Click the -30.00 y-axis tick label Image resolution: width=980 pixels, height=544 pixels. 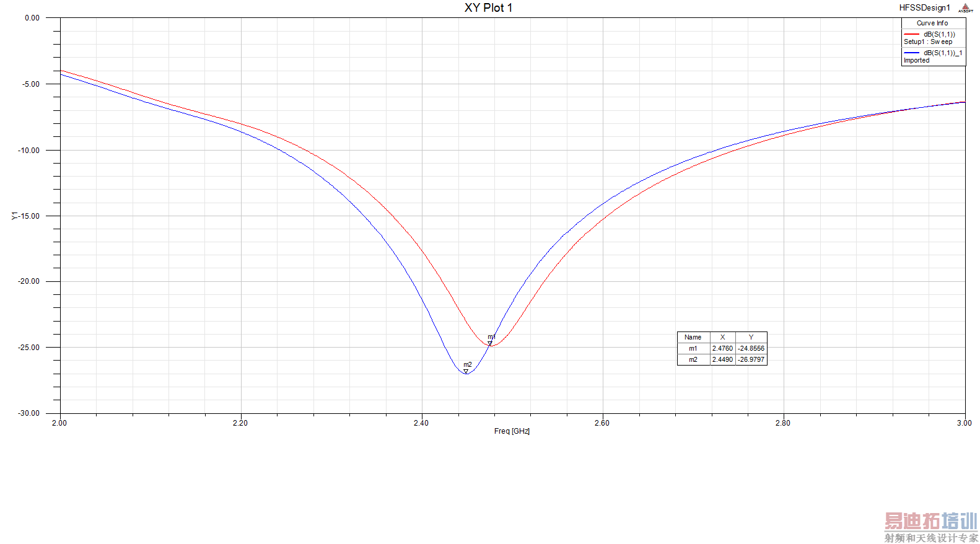click(x=28, y=413)
